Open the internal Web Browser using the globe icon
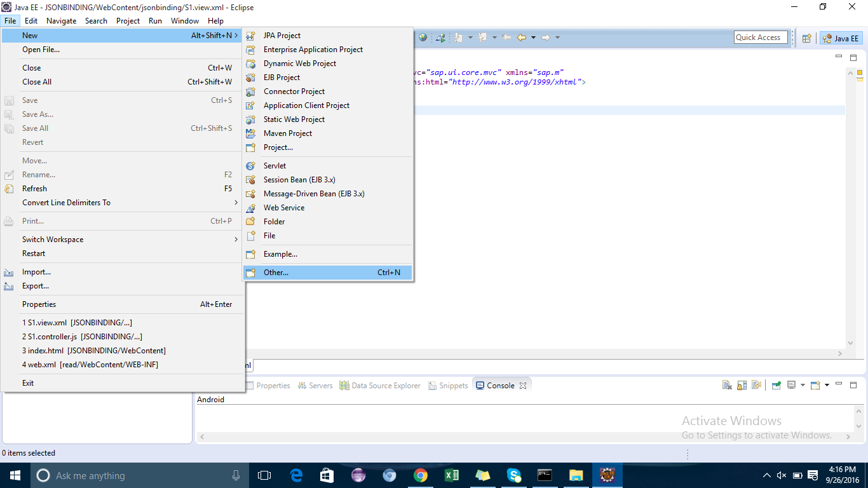 (423, 37)
